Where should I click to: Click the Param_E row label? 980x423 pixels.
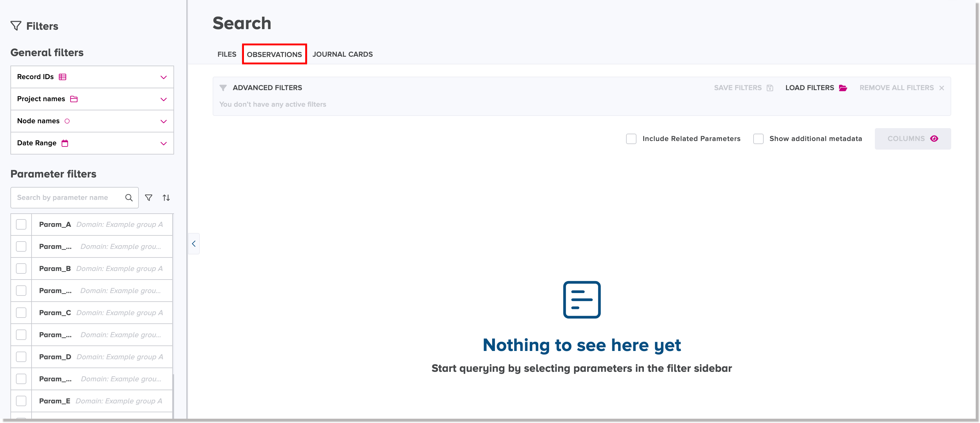click(x=55, y=401)
